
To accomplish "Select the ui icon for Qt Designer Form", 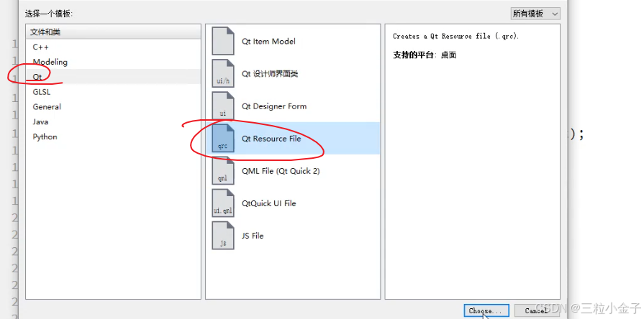I will [x=223, y=106].
